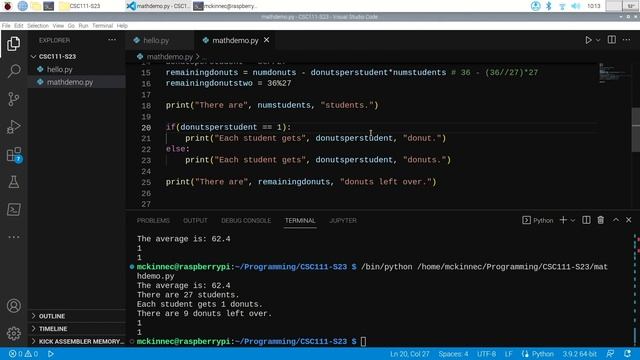Image resolution: width=640 pixels, height=360 pixels.
Task: Open feedback icon in status bar
Action: coord(610,354)
